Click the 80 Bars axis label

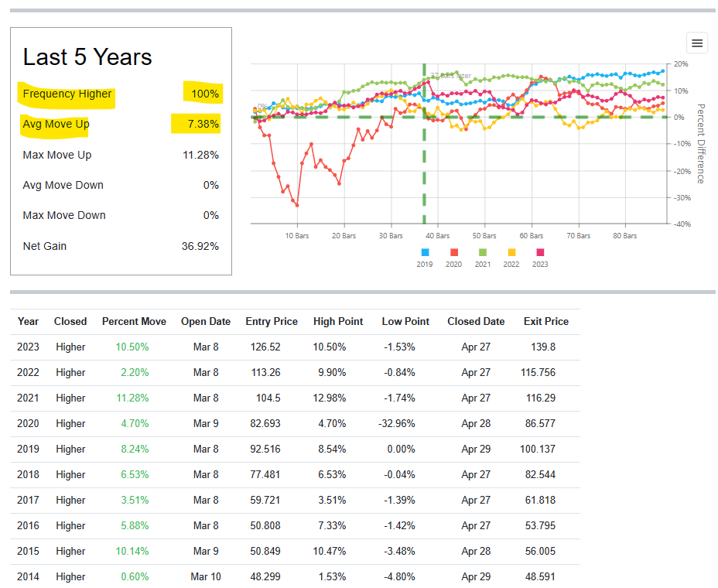624,236
